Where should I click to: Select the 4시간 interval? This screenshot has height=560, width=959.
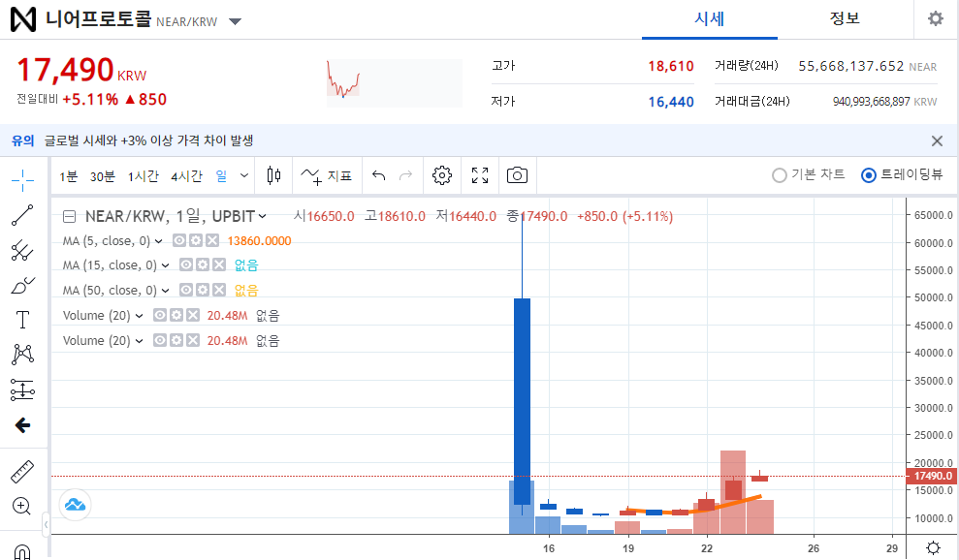pos(186,176)
